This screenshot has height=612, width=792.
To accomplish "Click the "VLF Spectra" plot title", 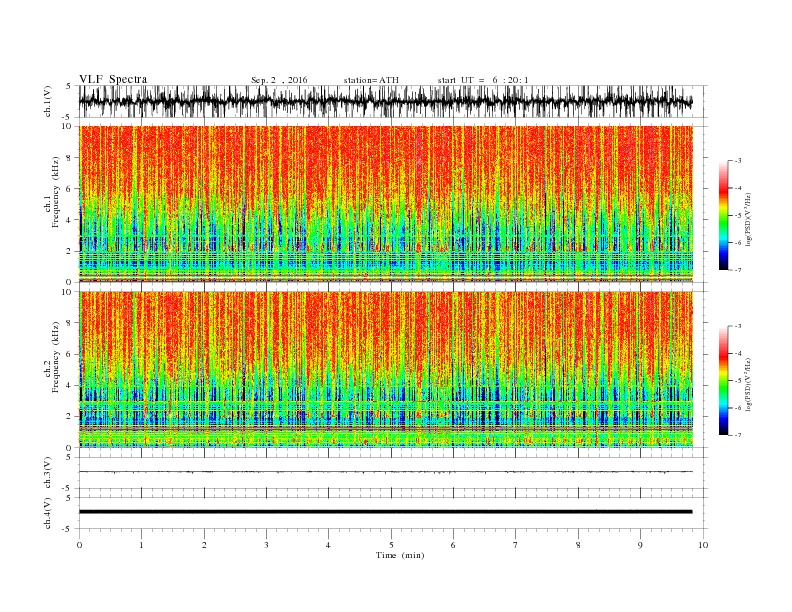I will pos(113,79).
